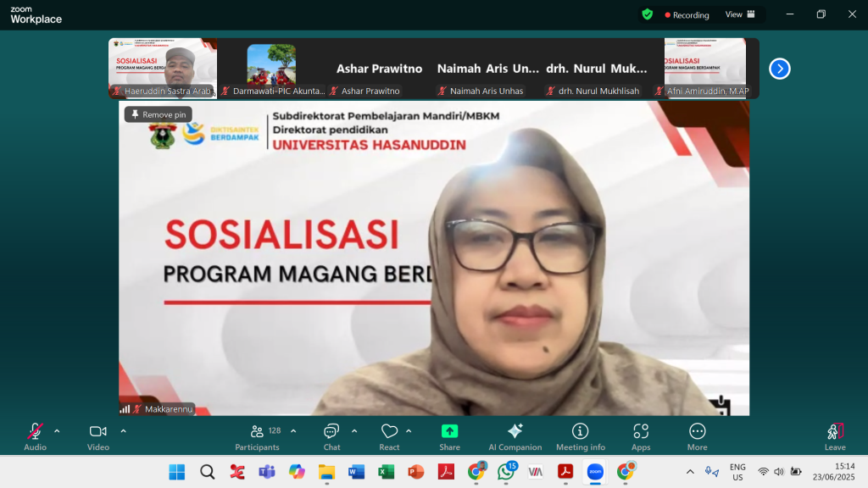Open the View layout menu

click(739, 14)
